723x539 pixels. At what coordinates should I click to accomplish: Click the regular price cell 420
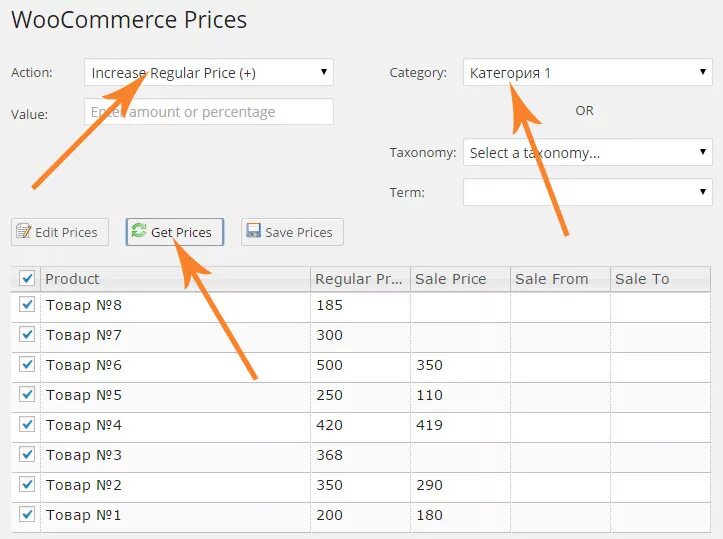tap(361, 425)
